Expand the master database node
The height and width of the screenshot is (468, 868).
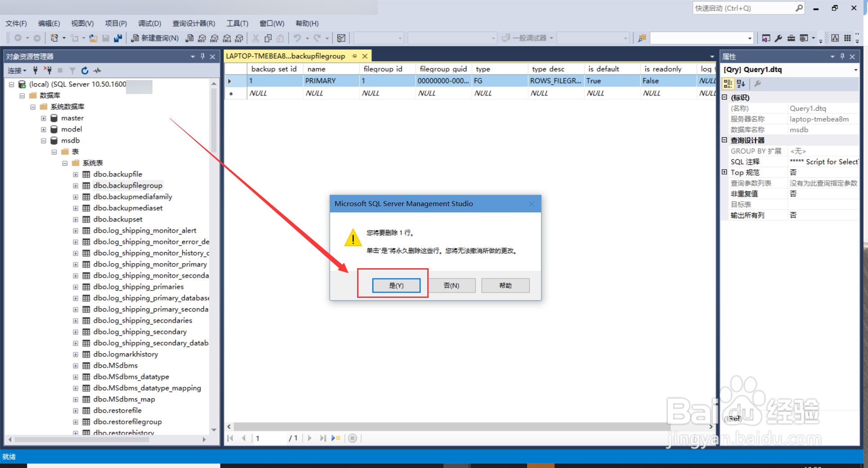[44, 118]
